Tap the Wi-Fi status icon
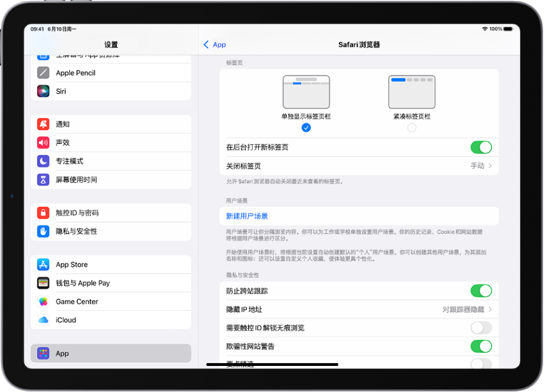The image size is (544, 392). [484, 29]
